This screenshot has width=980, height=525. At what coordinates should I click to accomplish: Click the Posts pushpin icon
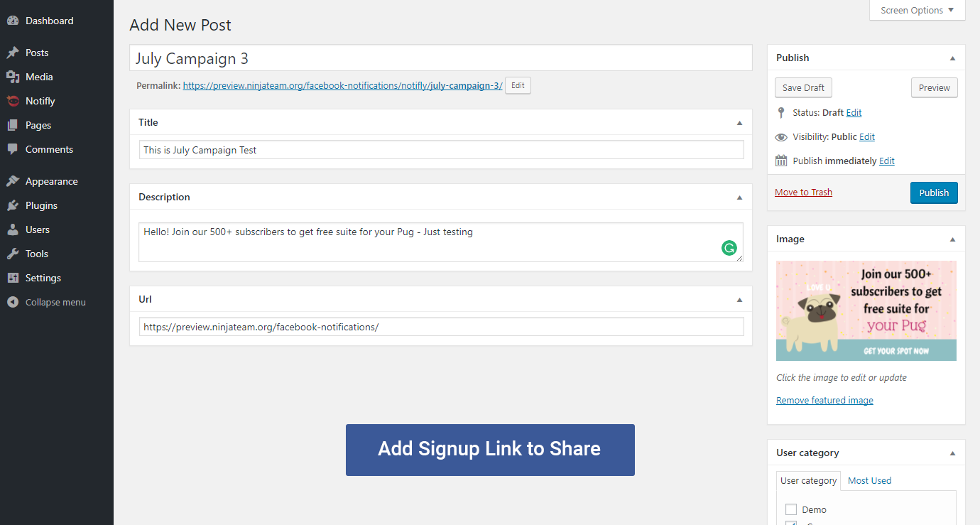coord(13,53)
